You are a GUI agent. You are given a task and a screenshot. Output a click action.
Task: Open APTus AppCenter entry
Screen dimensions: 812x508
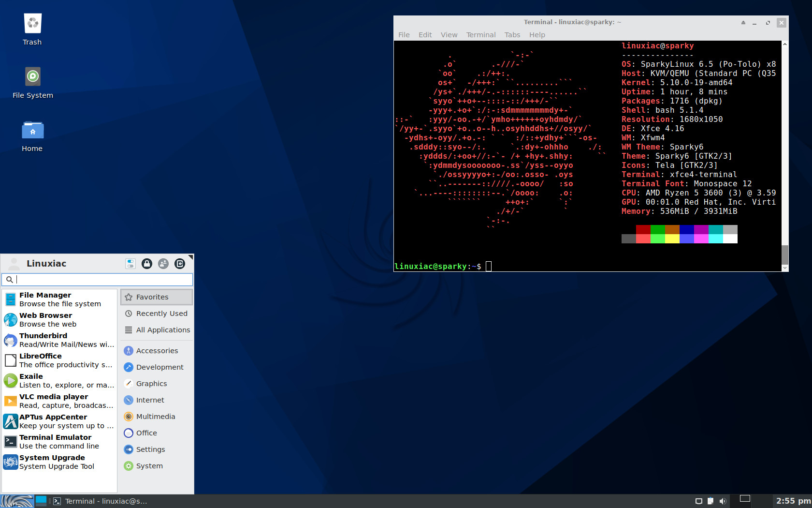pyautogui.click(x=59, y=421)
